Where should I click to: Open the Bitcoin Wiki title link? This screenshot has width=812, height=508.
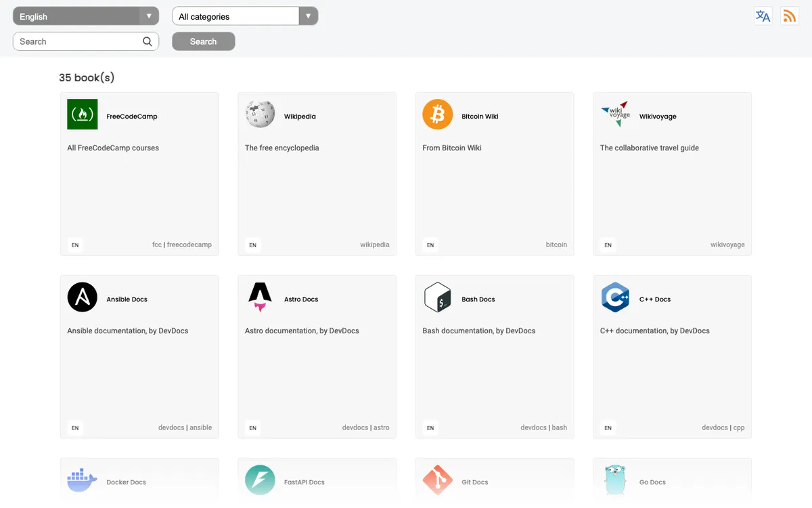pyautogui.click(x=480, y=117)
